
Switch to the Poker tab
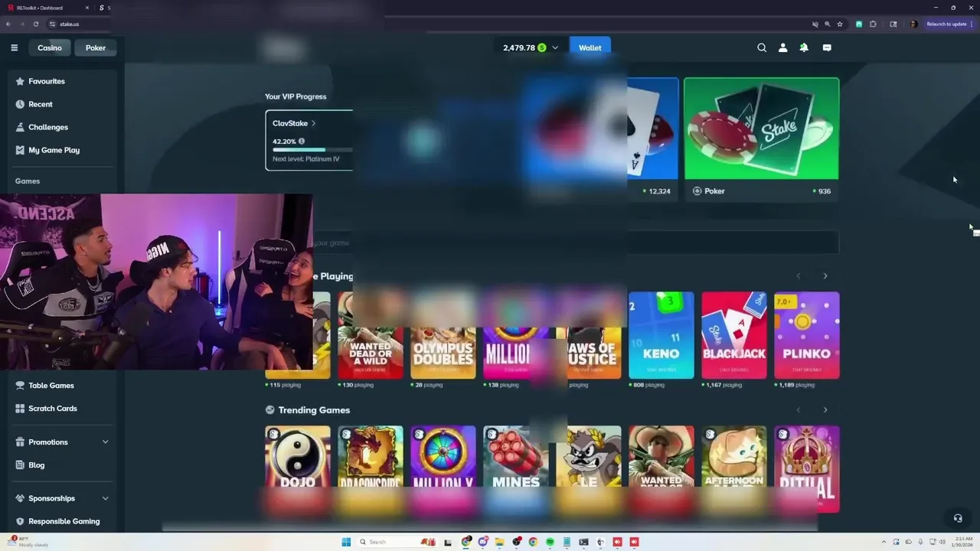pos(96,47)
